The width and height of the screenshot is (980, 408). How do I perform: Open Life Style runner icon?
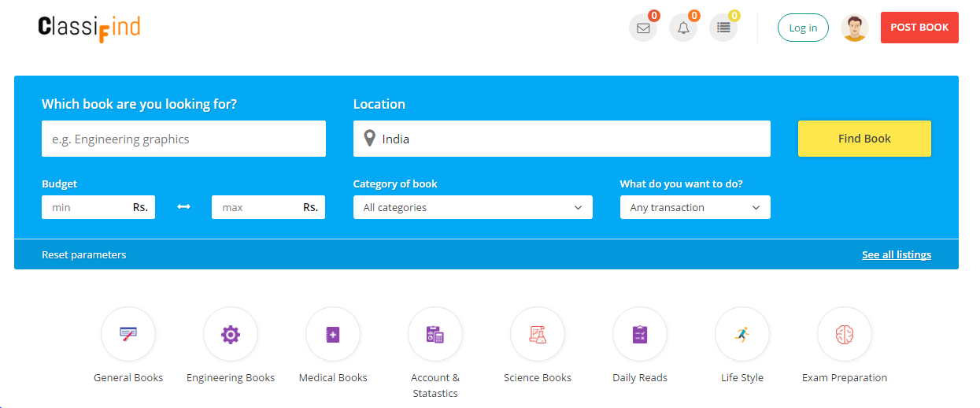[x=742, y=334]
